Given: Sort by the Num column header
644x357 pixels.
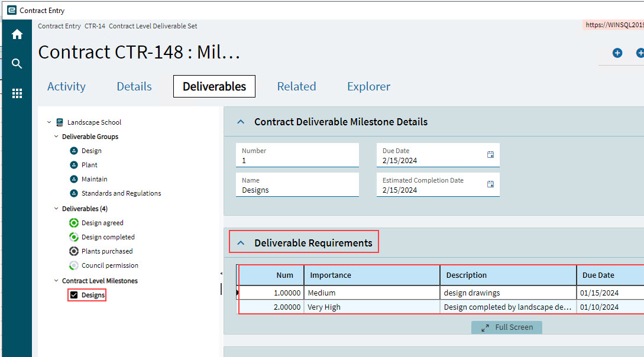Looking at the screenshot, I should [x=271, y=275].
